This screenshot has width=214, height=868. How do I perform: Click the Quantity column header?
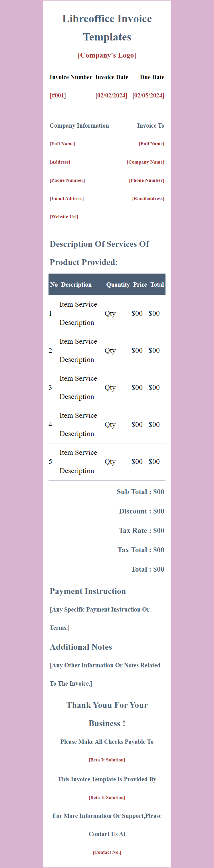tap(118, 285)
